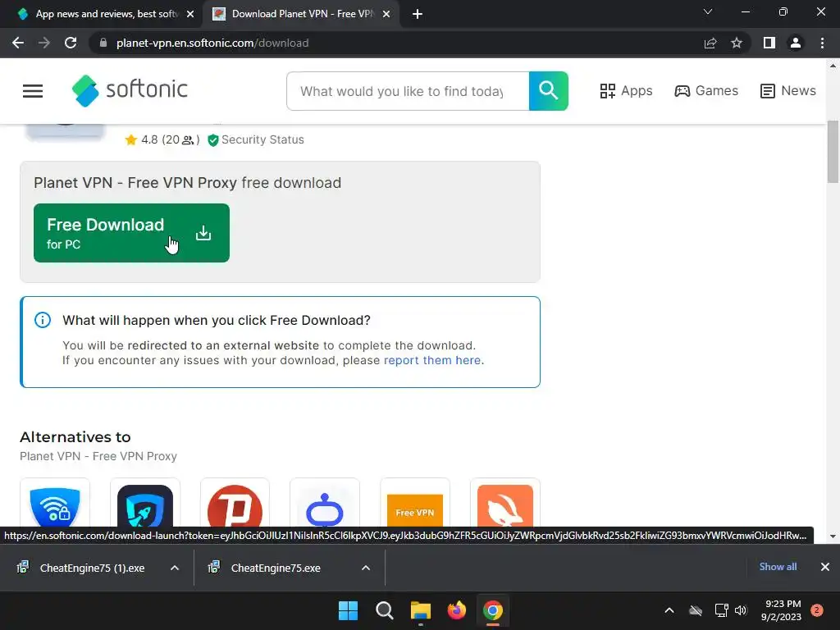This screenshot has width=840, height=630.
Task: Open Windows taskbar search
Action: (384, 610)
